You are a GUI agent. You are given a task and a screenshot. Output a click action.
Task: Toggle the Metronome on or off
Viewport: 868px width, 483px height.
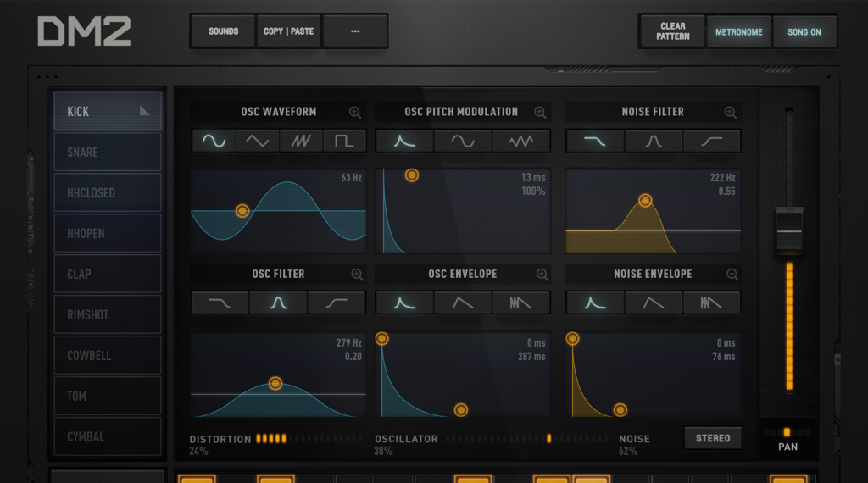738,32
